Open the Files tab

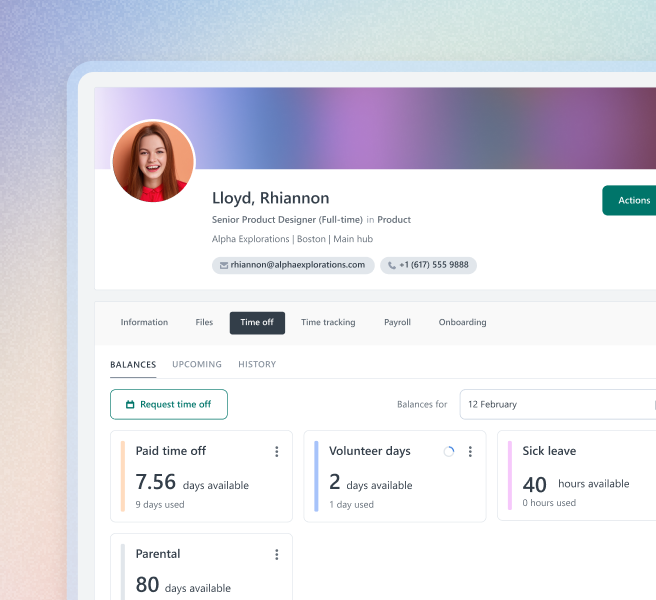point(204,322)
